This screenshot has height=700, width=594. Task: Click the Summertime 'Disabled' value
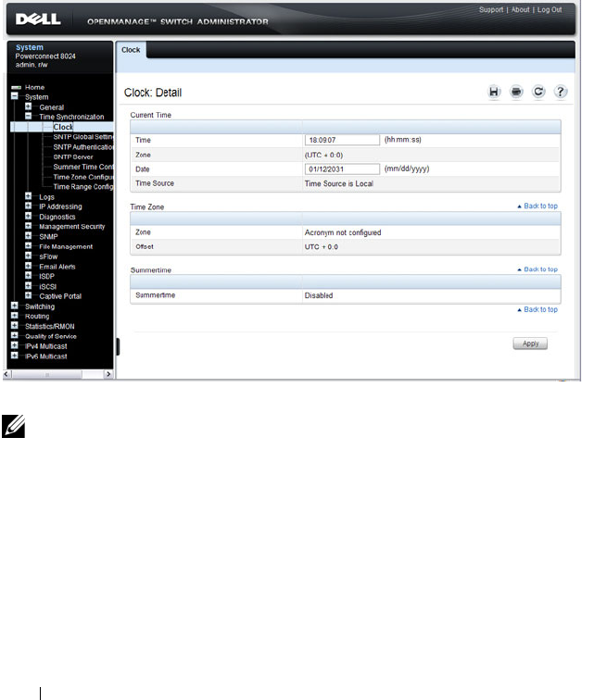pos(319,295)
